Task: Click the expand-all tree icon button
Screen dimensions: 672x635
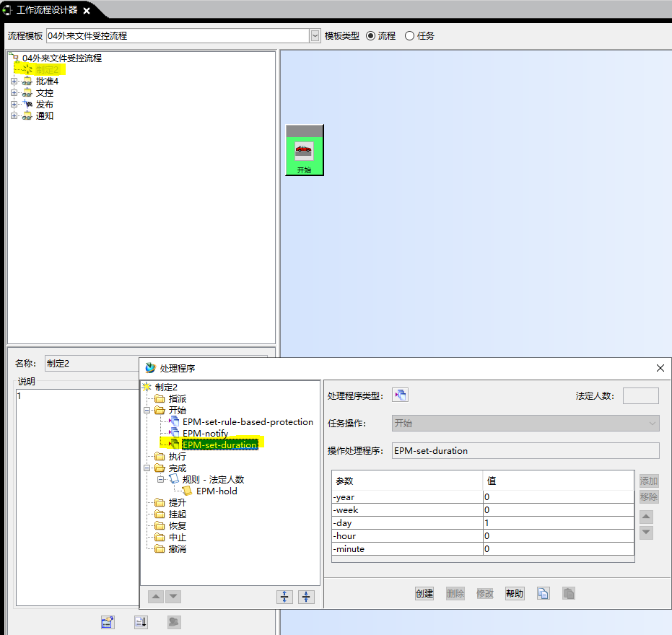Action: tap(284, 597)
